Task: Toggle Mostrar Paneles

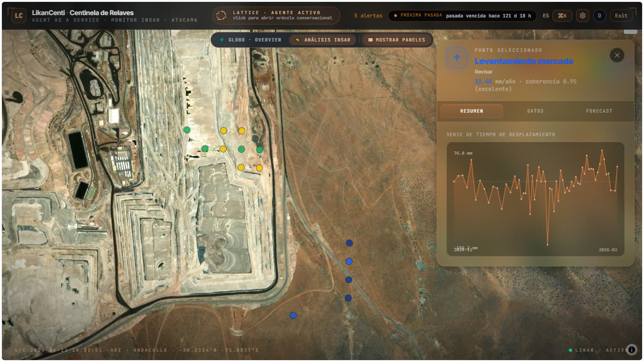Action: click(396, 40)
